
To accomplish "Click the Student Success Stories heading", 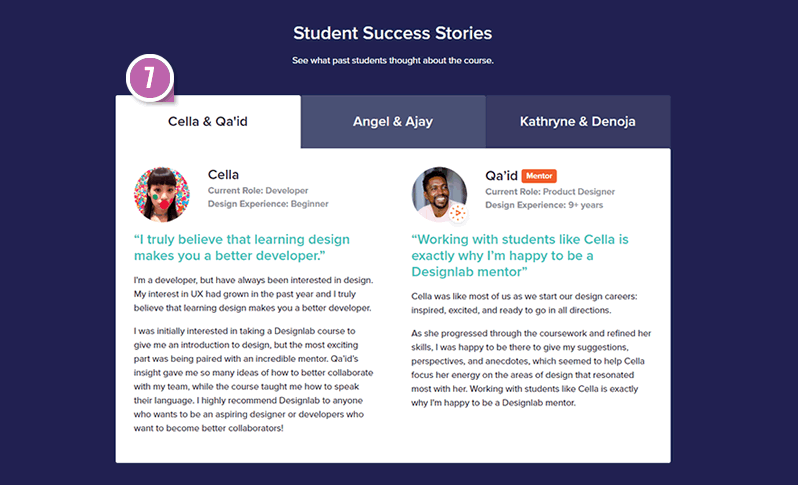I will [393, 33].
